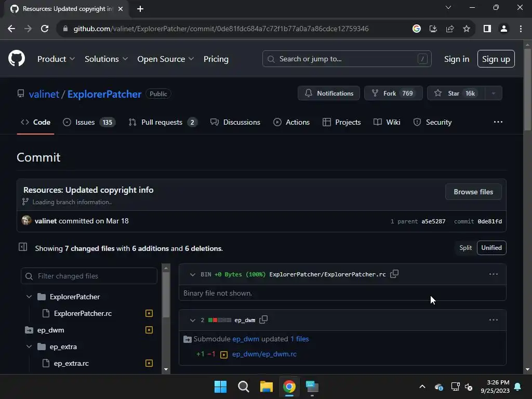This screenshot has height=399, width=532.
Task: Open the Issues tab
Action: [89, 122]
